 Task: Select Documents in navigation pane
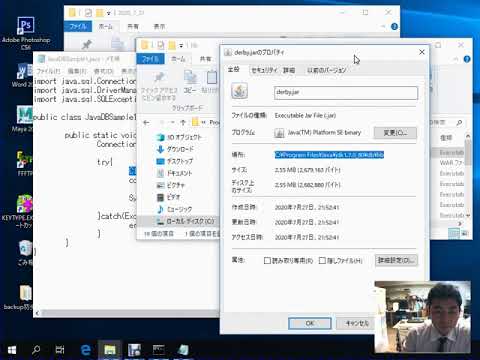click(174, 173)
